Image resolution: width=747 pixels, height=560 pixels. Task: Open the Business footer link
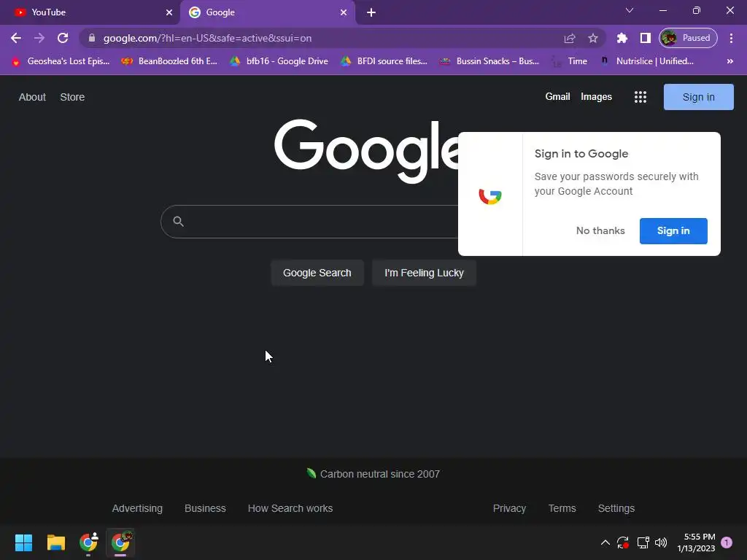[205, 508]
